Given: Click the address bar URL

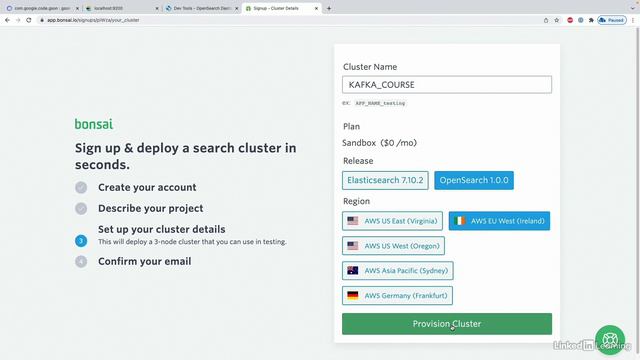Looking at the screenshot, I should tap(93, 20).
